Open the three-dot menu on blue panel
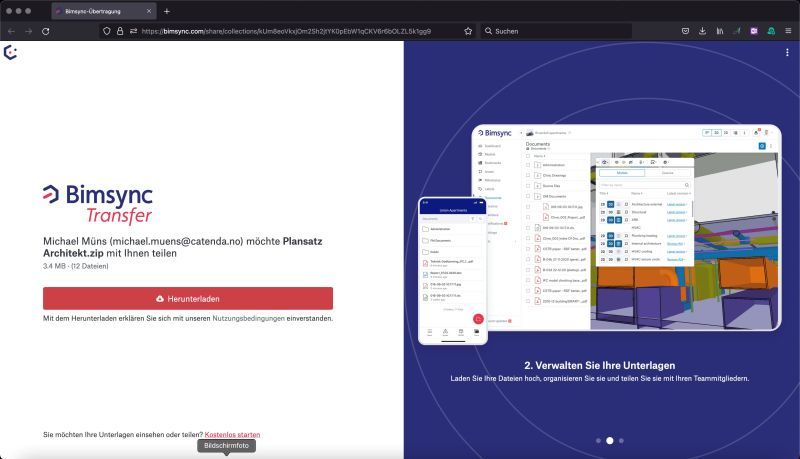Viewport: 800px width, 459px height. [x=787, y=53]
